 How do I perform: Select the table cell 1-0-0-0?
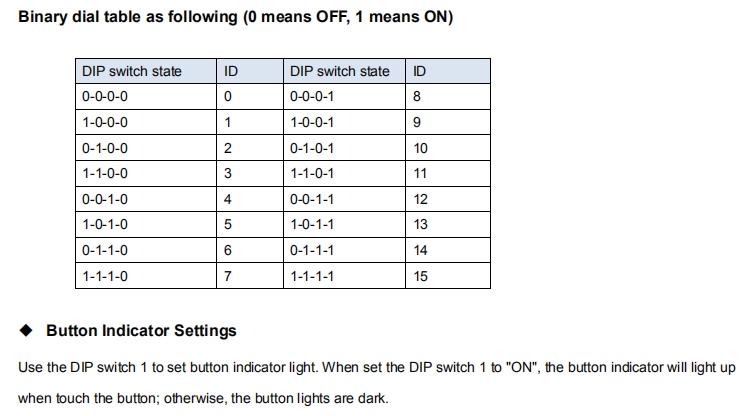(x=146, y=122)
